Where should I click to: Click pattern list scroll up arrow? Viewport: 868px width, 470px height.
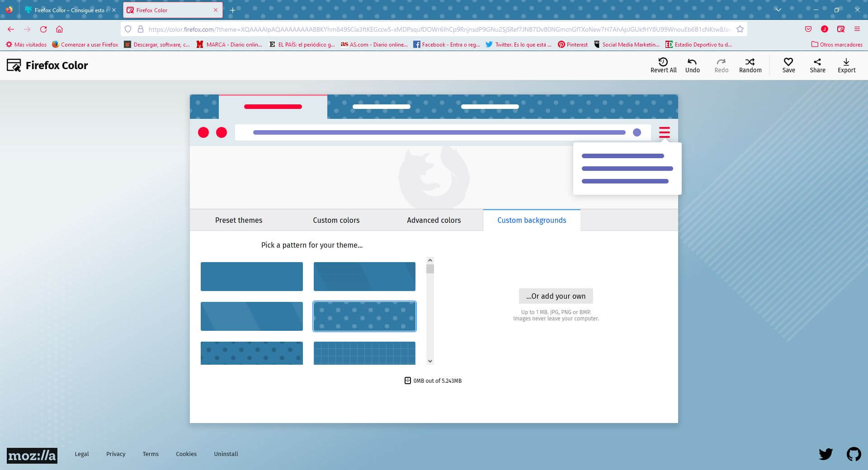point(430,260)
